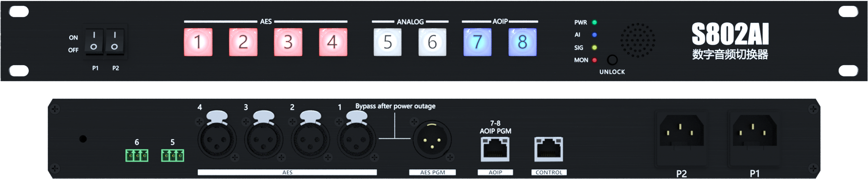Select AES input button 1
This screenshot has height=179, width=868.
click(x=198, y=42)
